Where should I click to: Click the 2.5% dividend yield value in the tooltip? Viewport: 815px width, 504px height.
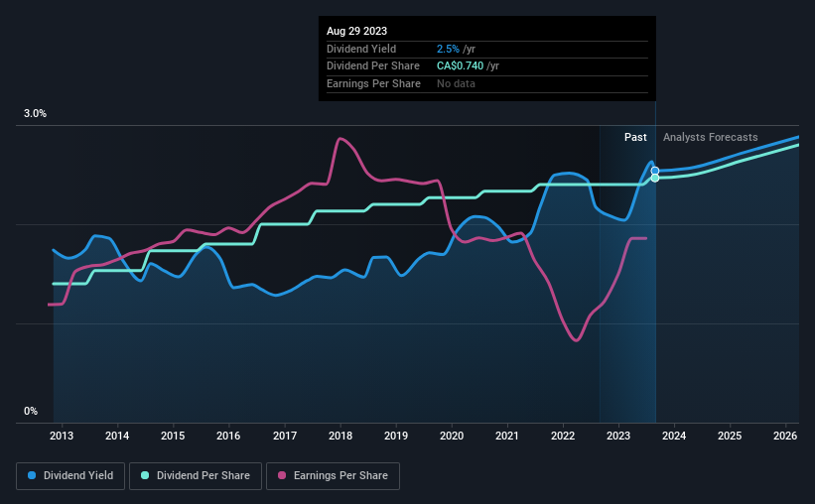click(x=448, y=49)
